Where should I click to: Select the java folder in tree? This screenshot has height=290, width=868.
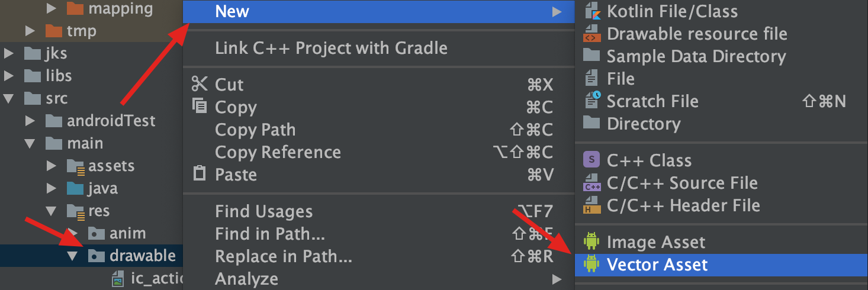point(102,188)
